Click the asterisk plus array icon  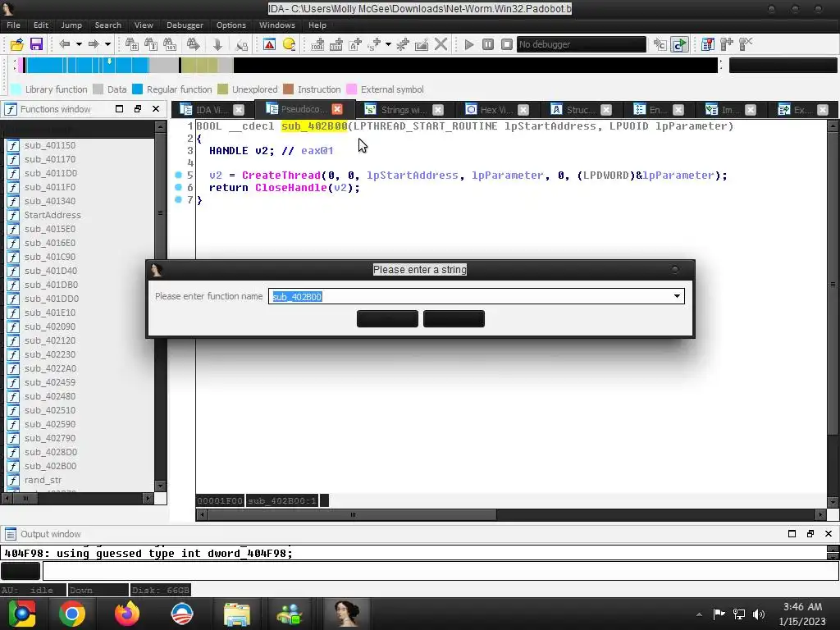pos(403,44)
